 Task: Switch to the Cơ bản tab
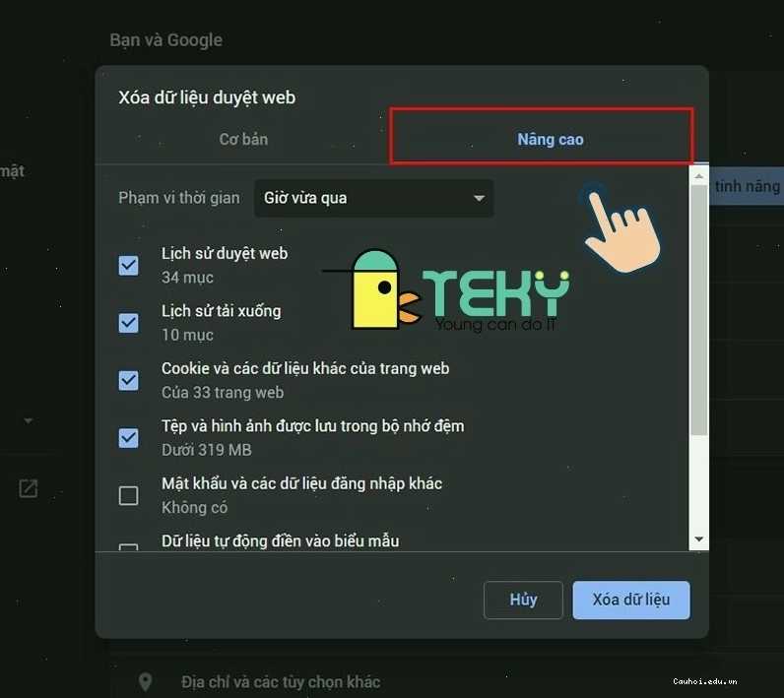click(x=243, y=139)
